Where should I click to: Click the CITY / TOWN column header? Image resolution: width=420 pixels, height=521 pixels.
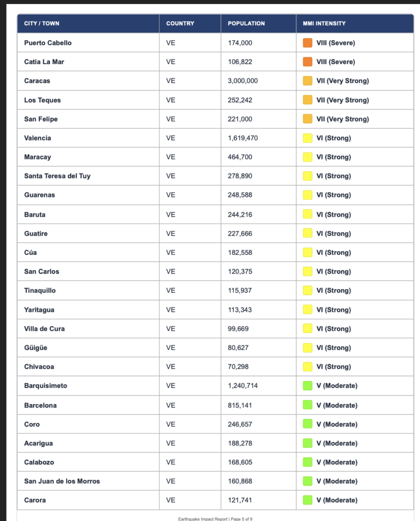pyautogui.click(x=42, y=23)
